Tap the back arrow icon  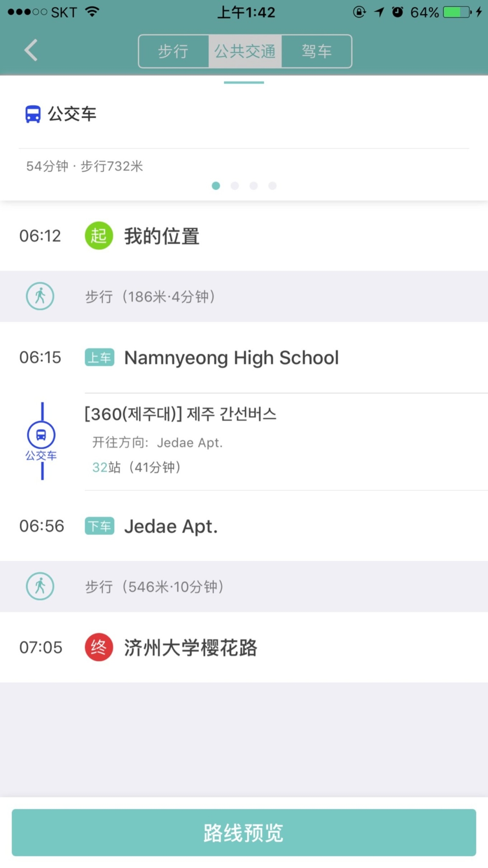coord(31,50)
